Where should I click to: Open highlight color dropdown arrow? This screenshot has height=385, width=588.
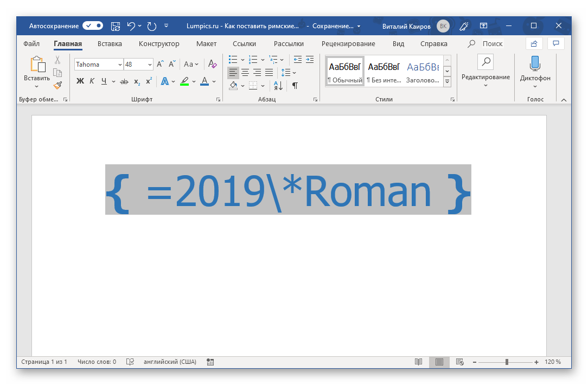194,81
